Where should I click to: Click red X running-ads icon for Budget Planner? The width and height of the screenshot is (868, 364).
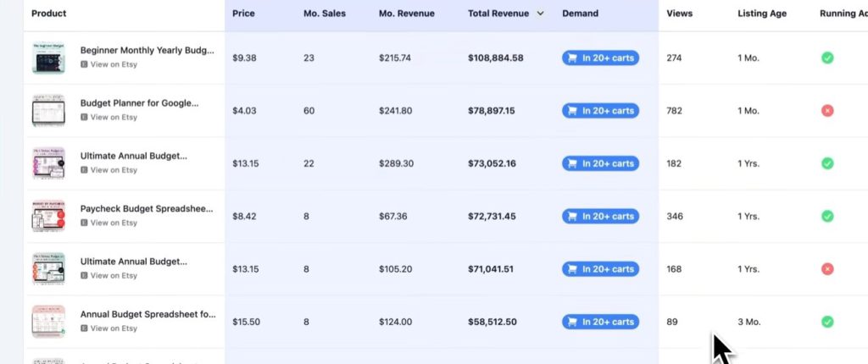point(827,111)
